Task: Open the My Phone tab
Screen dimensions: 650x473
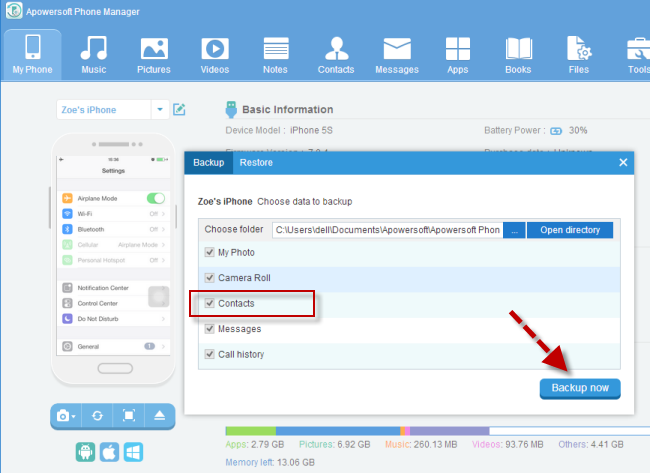Action: coord(33,54)
